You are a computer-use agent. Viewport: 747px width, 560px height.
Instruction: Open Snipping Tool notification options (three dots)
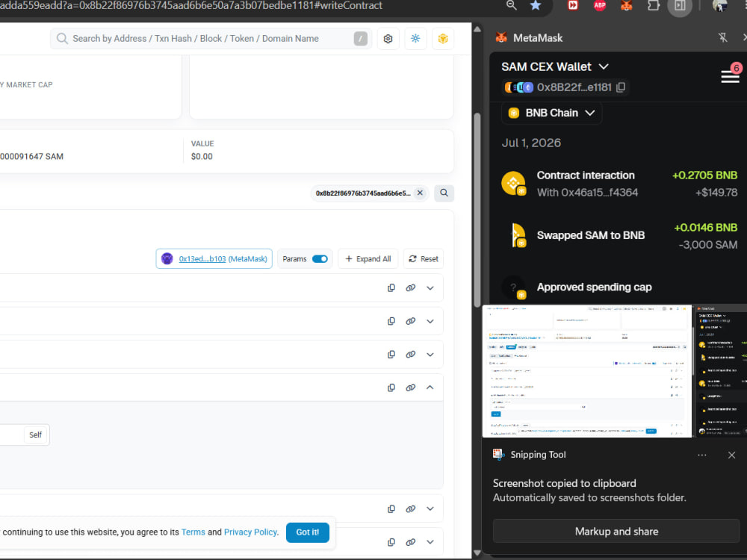(x=701, y=455)
